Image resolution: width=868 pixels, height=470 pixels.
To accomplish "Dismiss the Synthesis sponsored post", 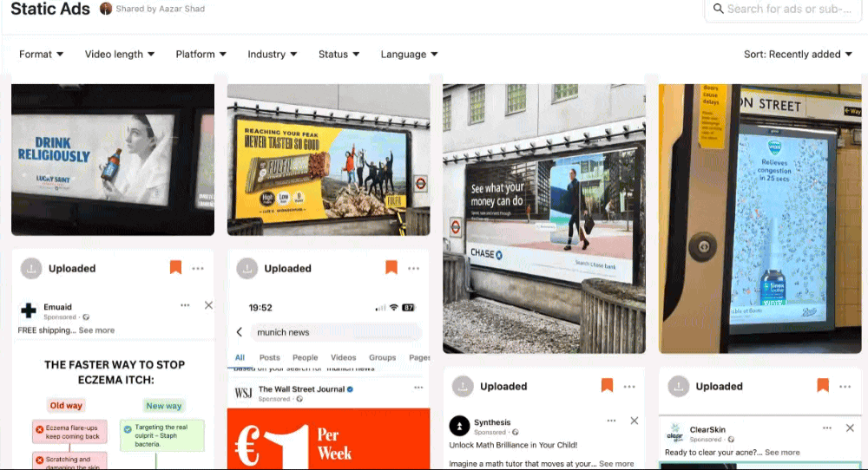I will [x=635, y=421].
